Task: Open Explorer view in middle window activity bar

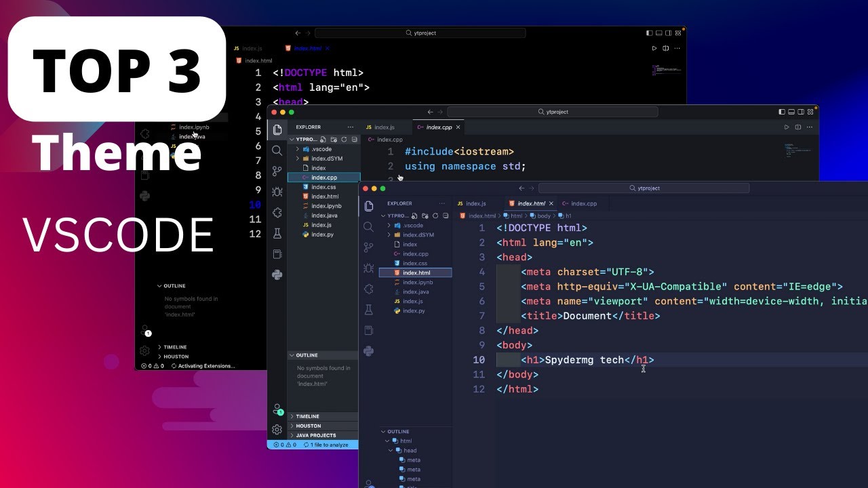Action: click(277, 130)
